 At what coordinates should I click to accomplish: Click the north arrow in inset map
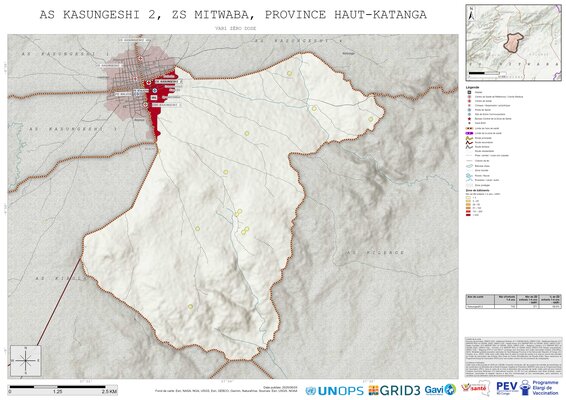click(471, 14)
